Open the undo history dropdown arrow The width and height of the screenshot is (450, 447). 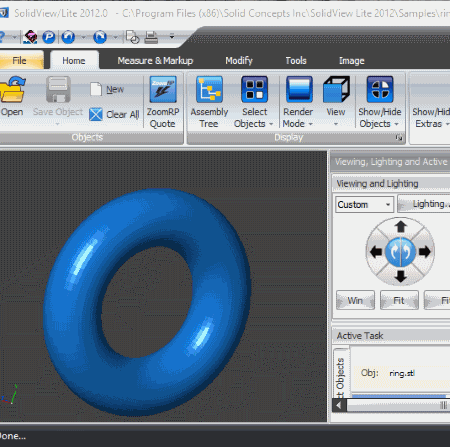point(83,37)
